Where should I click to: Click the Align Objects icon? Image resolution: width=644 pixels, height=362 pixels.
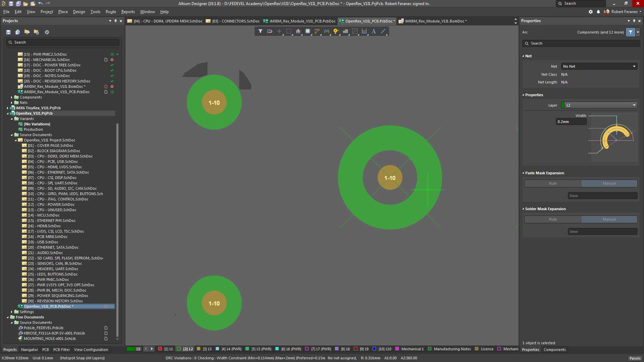click(298, 31)
